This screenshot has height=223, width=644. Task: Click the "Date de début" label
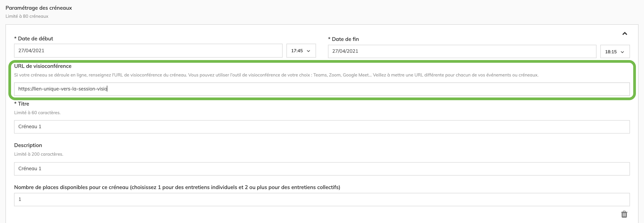(x=35, y=39)
